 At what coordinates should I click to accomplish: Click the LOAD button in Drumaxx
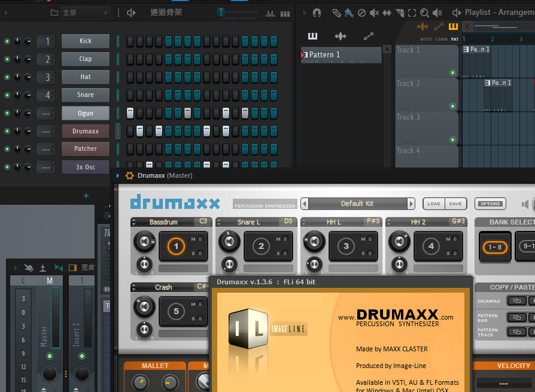point(434,203)
